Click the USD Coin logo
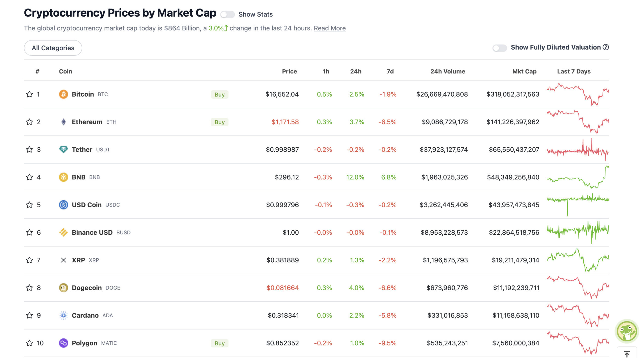 pos(63,205)
